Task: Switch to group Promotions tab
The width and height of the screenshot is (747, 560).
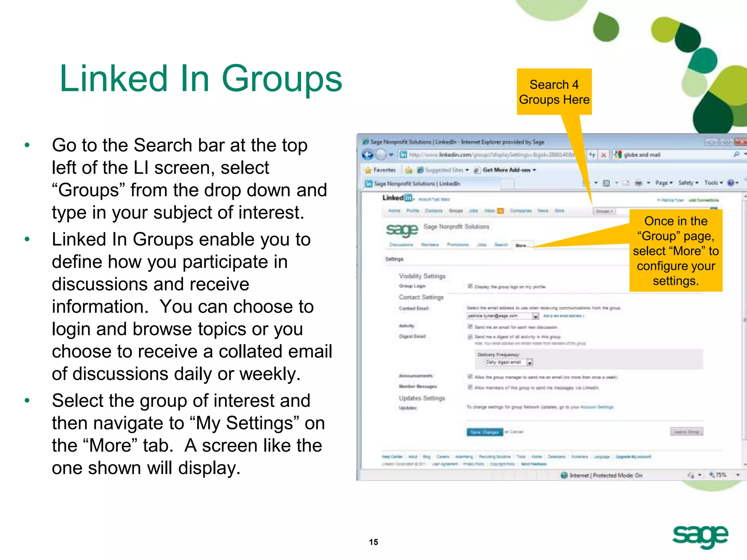Action: (458, 245)
